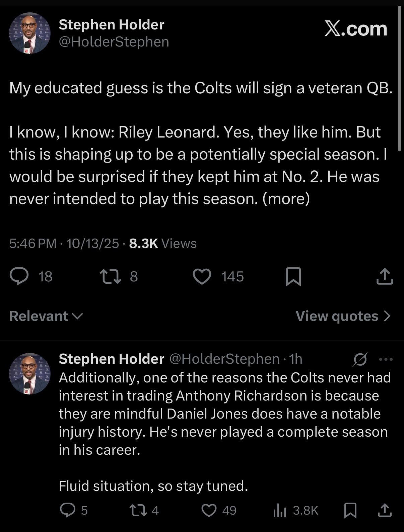Reply to the main Colts veteran QB post
The width and height of the screenshot is (404, 532).
[x=19, y=276]
